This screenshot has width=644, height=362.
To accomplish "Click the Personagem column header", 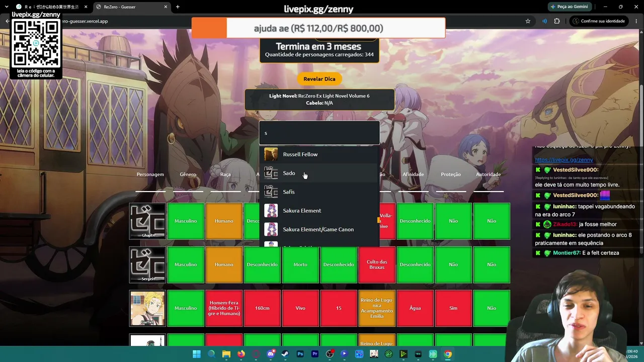I will point(150,174).
